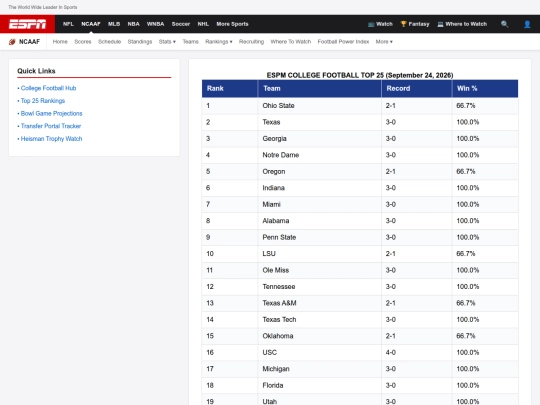Click the Team column header

319,89
